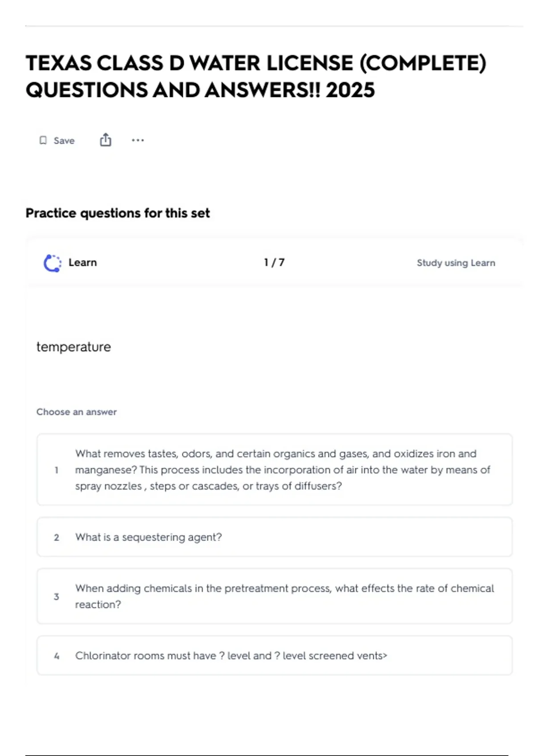Click the Texas Class D Water License title

(x=256, y=76)
